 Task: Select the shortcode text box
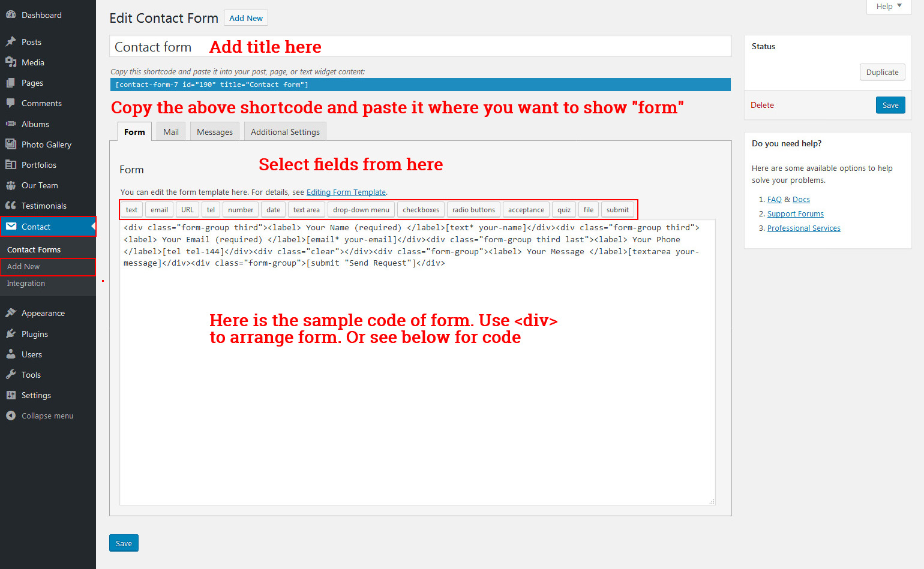[x=420, y=85]
